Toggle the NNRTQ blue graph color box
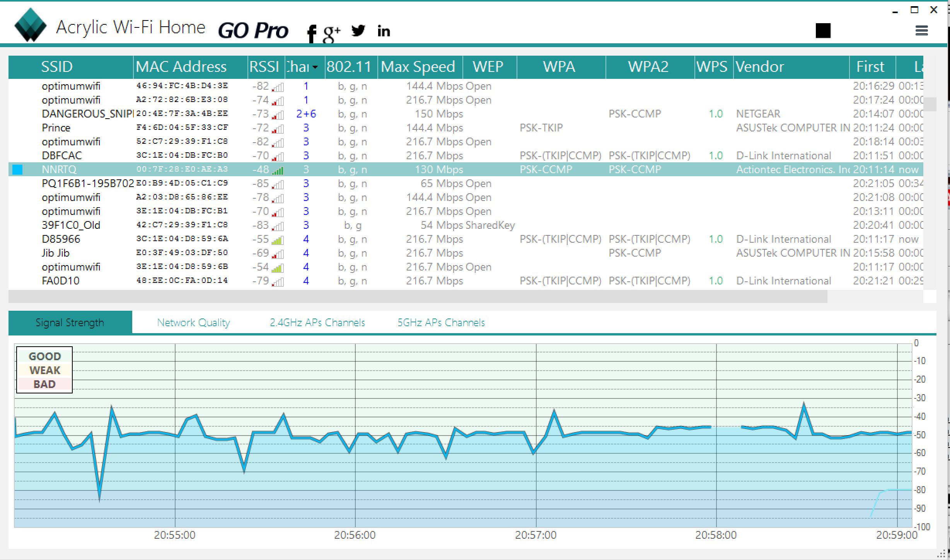950x560 pixels. pyautogui.click(x=17, y=170)
